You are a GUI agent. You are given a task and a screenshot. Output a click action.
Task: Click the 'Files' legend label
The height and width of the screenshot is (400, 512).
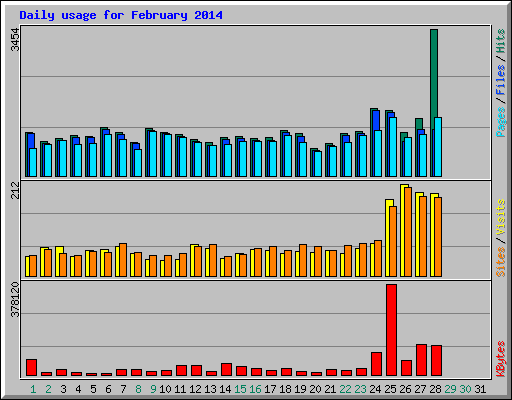(500, 80)
